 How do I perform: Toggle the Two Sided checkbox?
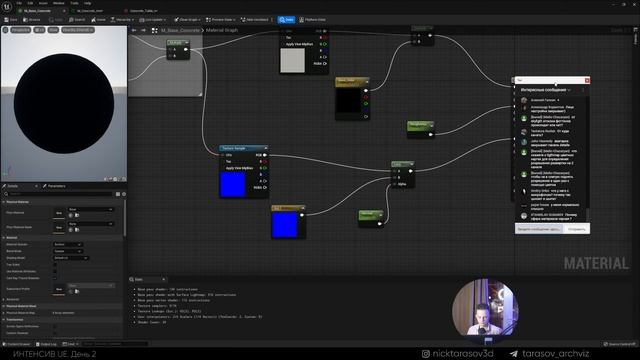point(55,265)
